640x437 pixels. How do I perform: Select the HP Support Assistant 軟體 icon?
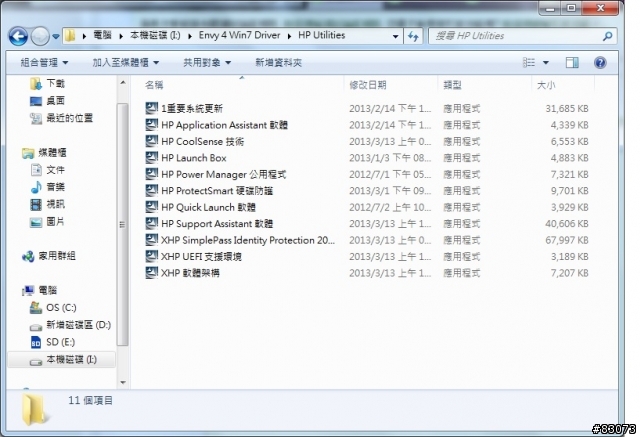click(151, 223)
